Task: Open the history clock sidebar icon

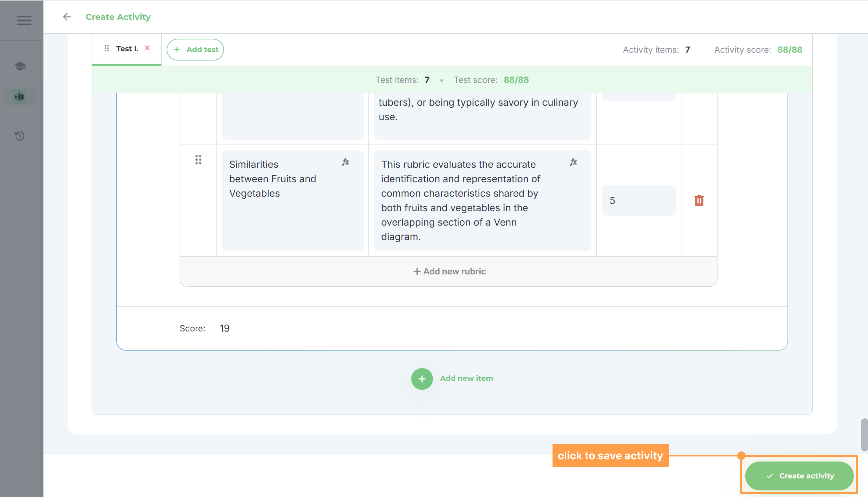Action: pyautogui.click(x=20, y=136)
